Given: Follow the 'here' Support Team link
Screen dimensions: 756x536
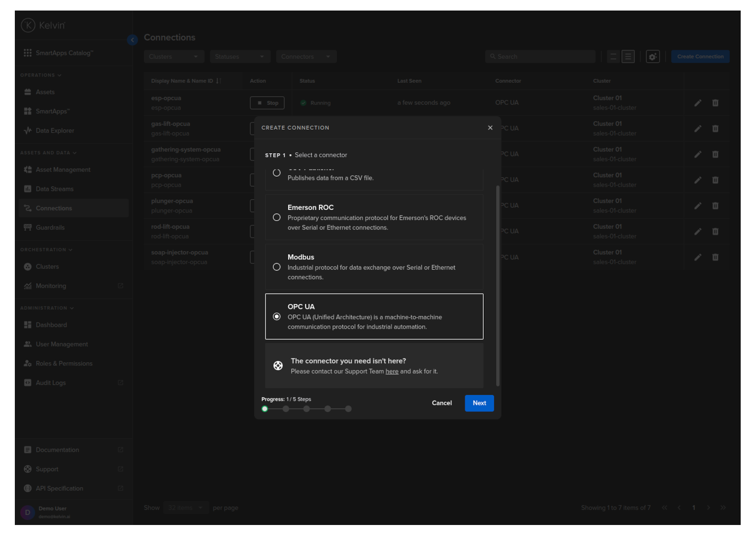Looking at the screenshot, I should [392, 371].
